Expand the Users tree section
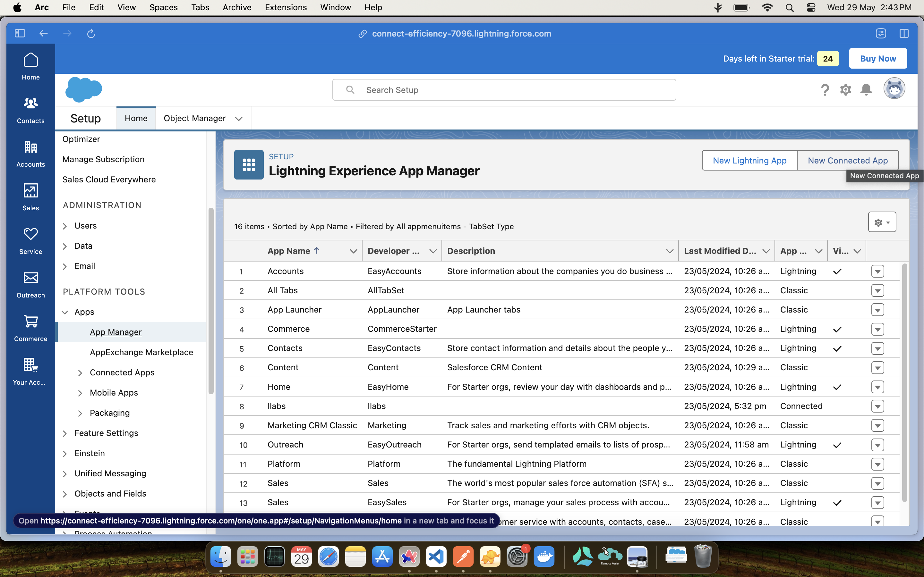 [x=65, y=226]
